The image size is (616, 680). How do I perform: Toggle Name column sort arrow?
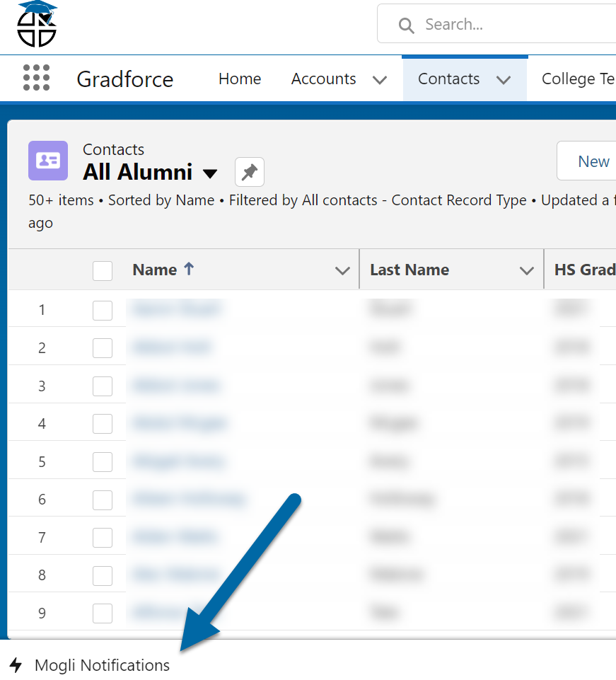click(x=189, y=270)
